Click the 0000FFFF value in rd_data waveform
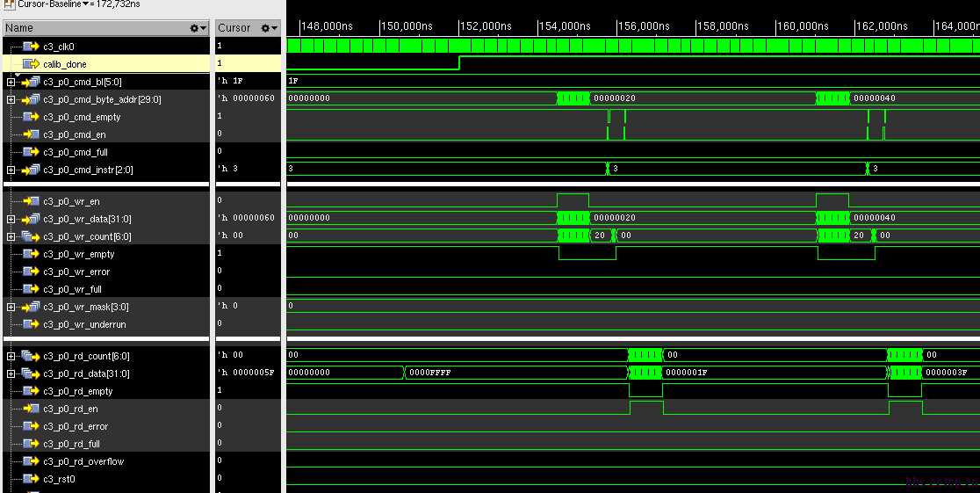The width and height of the screenshot is (980, 493). point(429,373)
